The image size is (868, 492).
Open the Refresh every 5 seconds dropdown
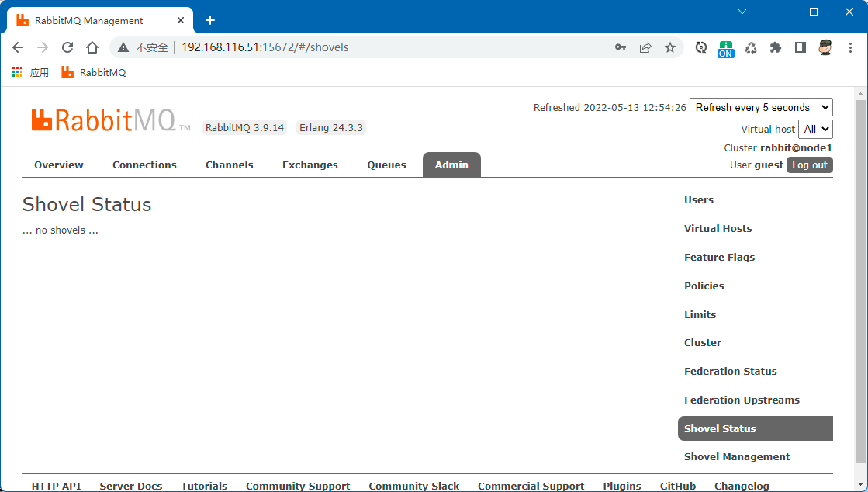761,107
